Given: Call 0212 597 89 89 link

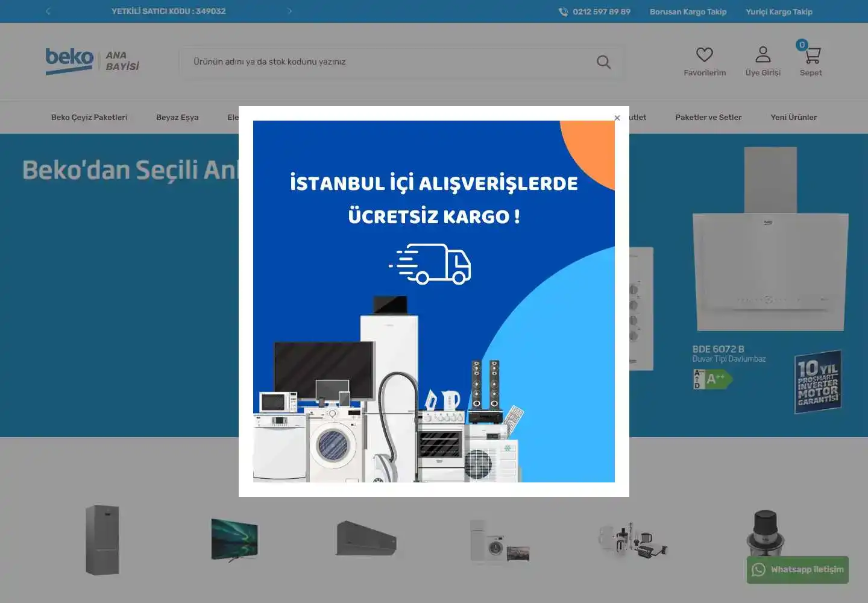Looking at the screenshot, I should click(602, 12).
